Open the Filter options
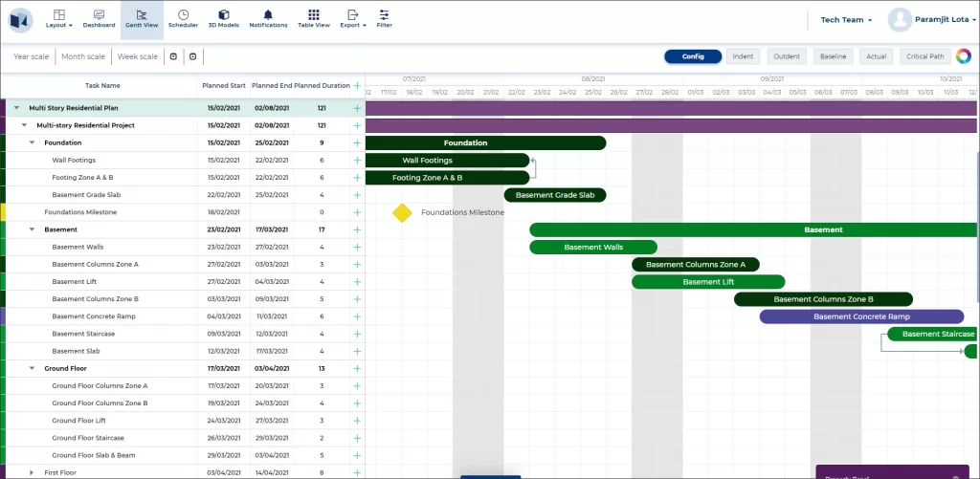The height and width of the screenshot is (479, 980). [384, 19]
